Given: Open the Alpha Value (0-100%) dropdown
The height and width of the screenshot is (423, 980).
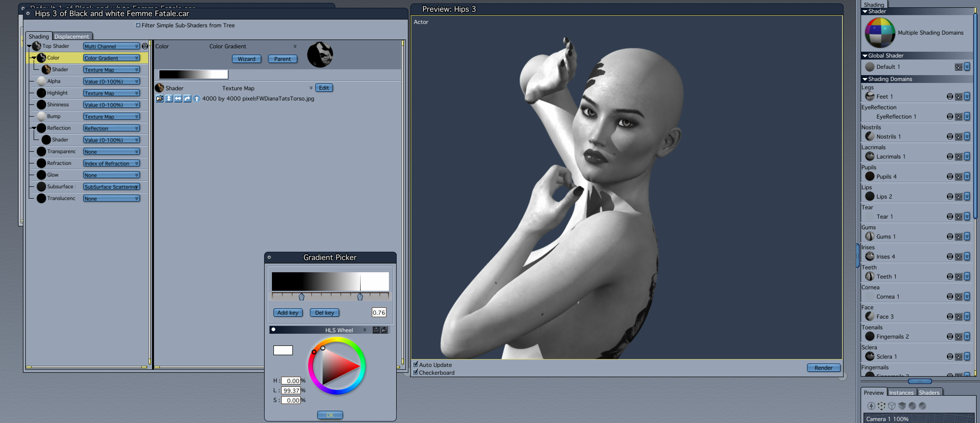Looking at the screenshot, I should 111,81.
